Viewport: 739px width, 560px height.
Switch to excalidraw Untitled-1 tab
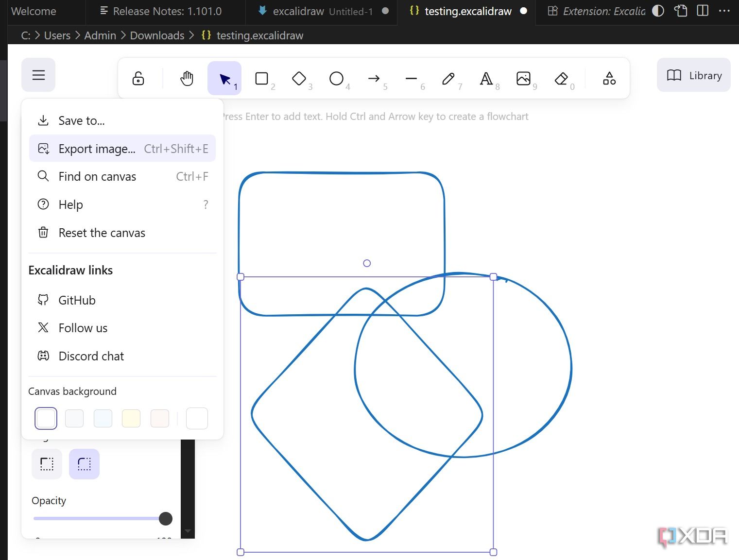point(322,11)
